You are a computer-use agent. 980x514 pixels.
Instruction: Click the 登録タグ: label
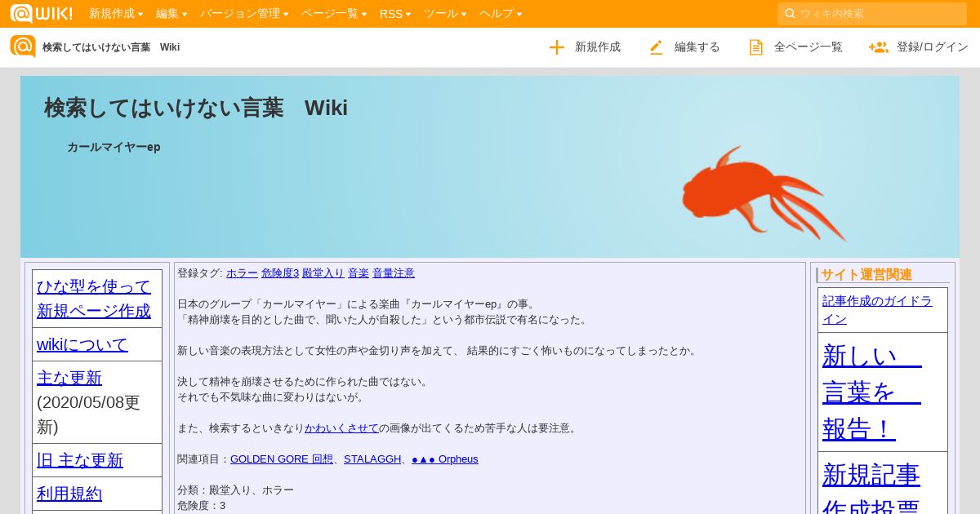point(200,273)
